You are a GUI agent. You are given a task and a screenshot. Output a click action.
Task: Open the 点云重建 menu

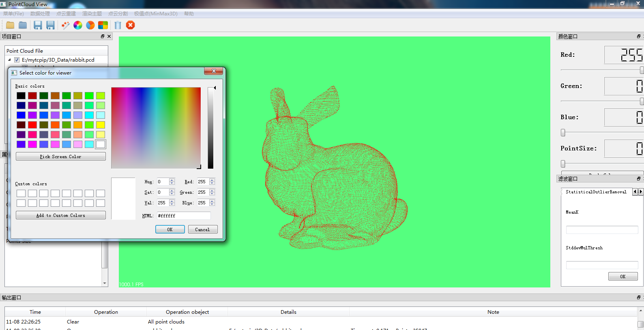[66, 14]
